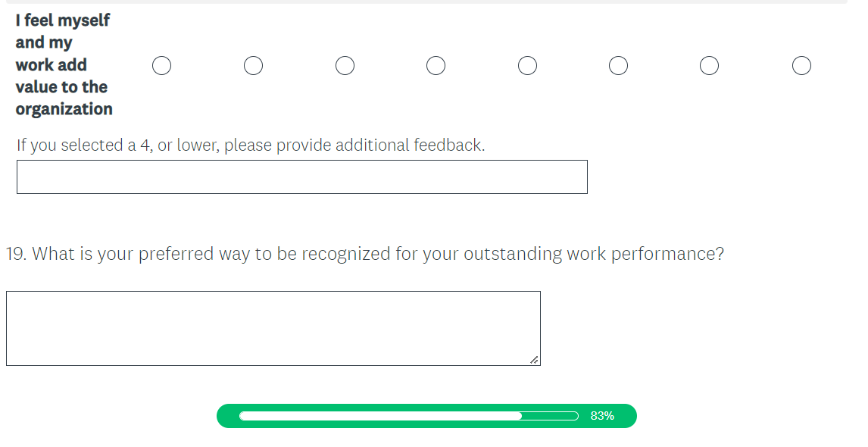Click the question 19 recognition prompt text
Image resolution: width=868 pixels, height=447 pixels.
coord(364,254)
